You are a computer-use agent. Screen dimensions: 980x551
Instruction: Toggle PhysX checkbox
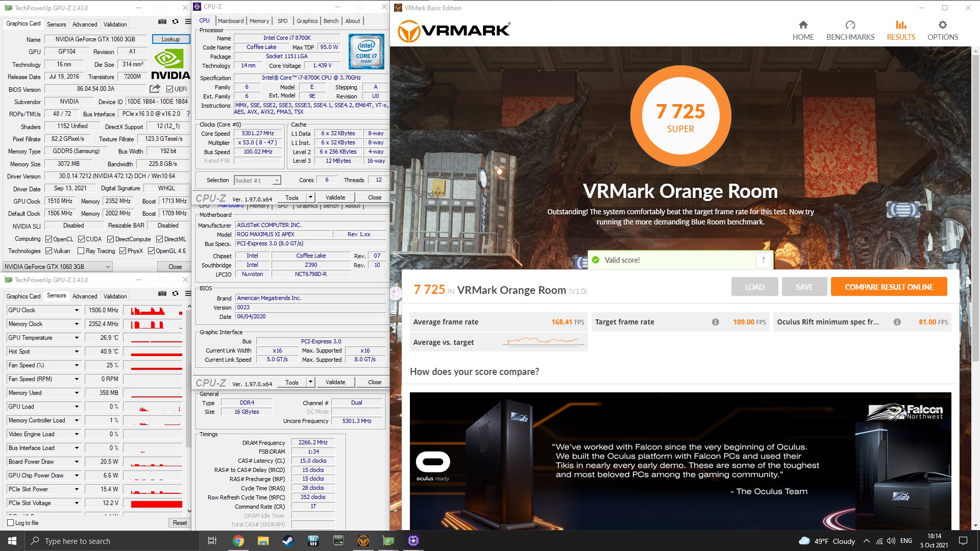coord(122,251)
